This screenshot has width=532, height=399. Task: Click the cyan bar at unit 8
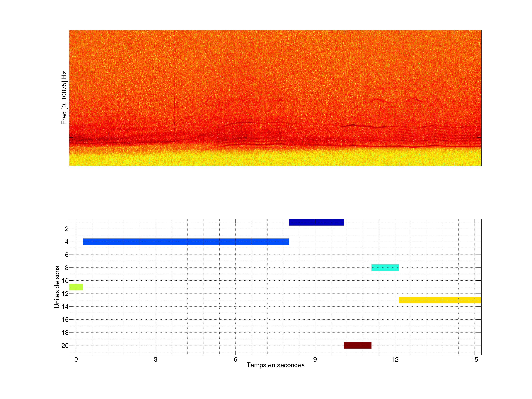pyautogui.click(x=385, y=267)
